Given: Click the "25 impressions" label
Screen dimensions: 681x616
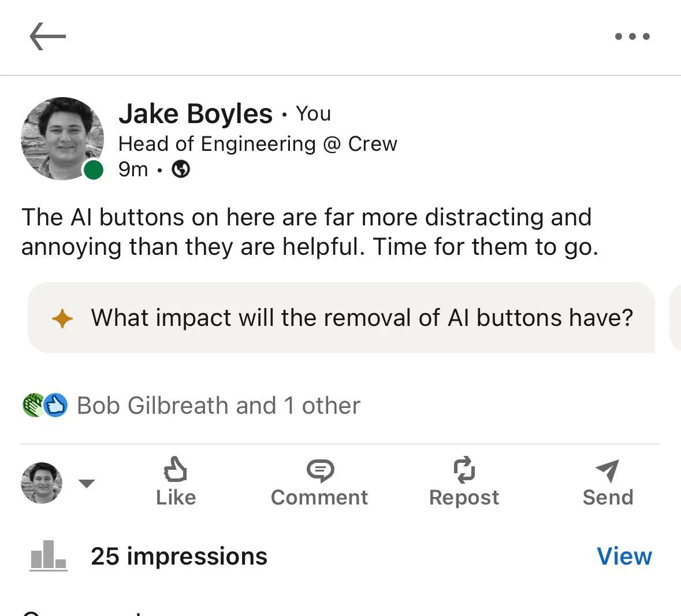Looking at the screenshot, I should coord(179,556).
